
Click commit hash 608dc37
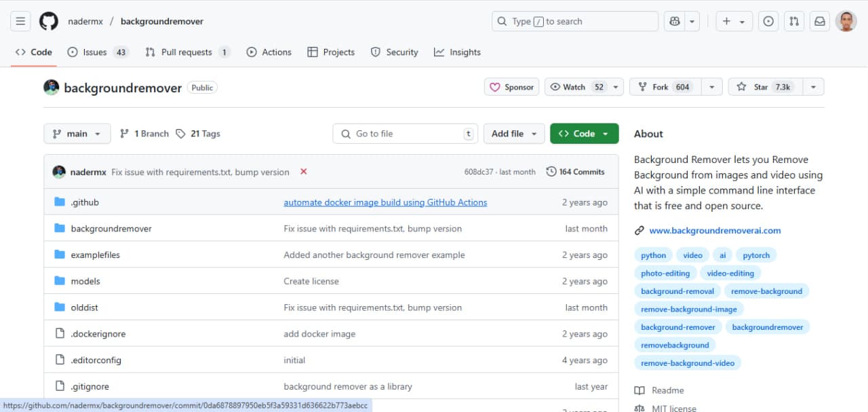[x=480, y=172]
